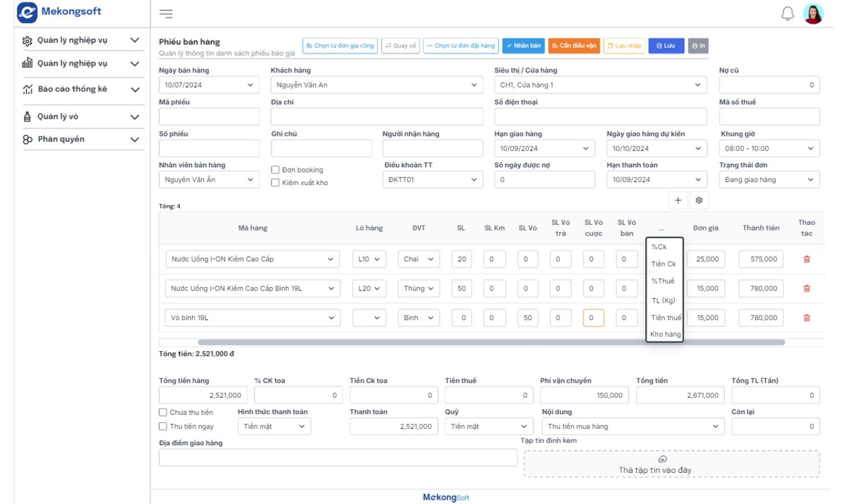The width and height of the screenshot is (847, 504).
Task: Enable the Đơn booking checkbox
Action: (276, 170)
